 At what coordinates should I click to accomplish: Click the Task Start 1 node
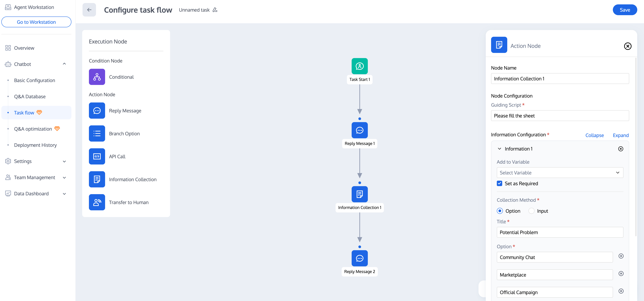click(x=359, y=66)
